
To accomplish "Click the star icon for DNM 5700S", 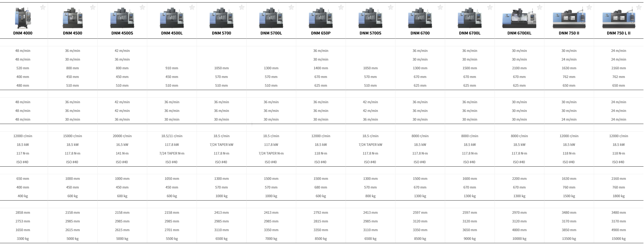I will click(x=391, y=7).
